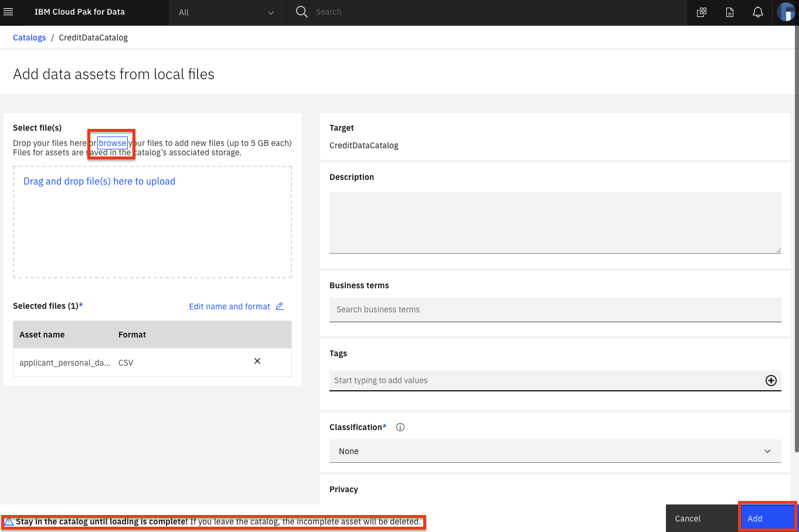The image size is (799, 532).
Task: Click the plus icon in Tags field
Action: click(771, 380)
